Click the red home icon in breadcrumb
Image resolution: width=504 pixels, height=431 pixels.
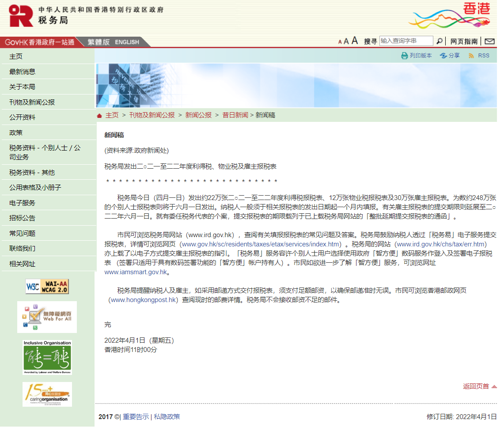coord(99,116)
